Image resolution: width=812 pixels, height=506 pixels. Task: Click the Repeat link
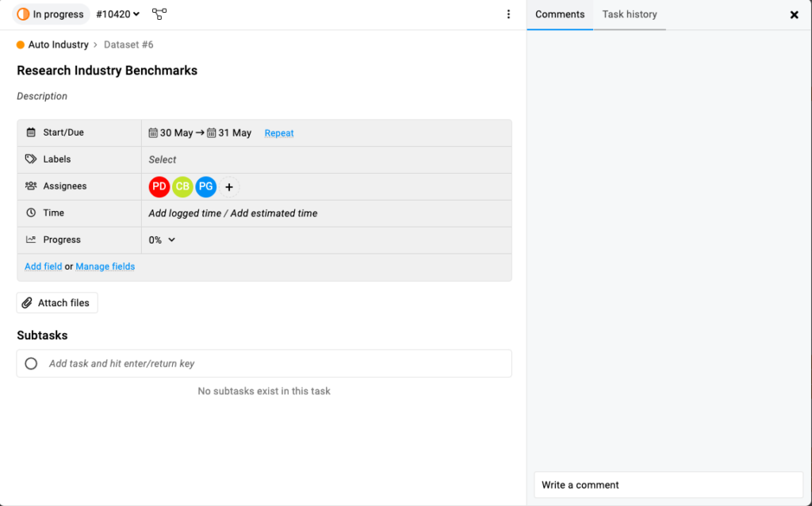[x=279, y=133]
